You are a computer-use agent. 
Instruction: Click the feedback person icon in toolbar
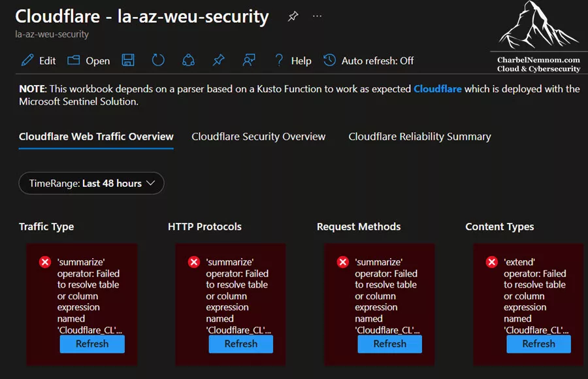tap(249, 60)
